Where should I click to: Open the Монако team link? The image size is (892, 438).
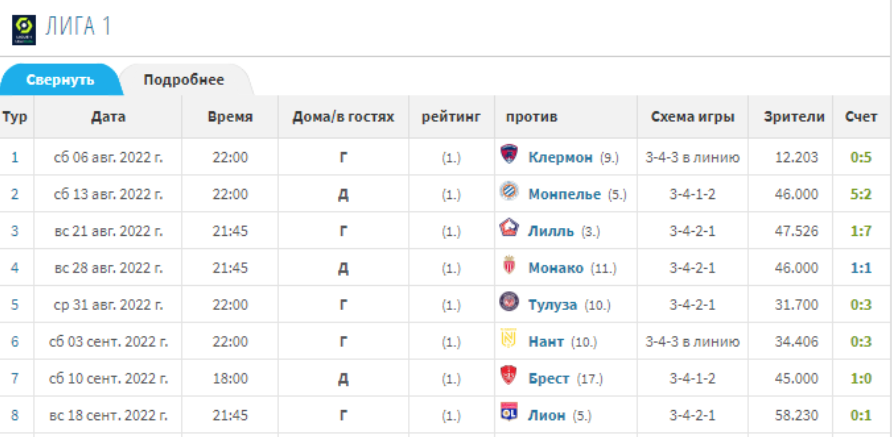click(x=556, y=268)
